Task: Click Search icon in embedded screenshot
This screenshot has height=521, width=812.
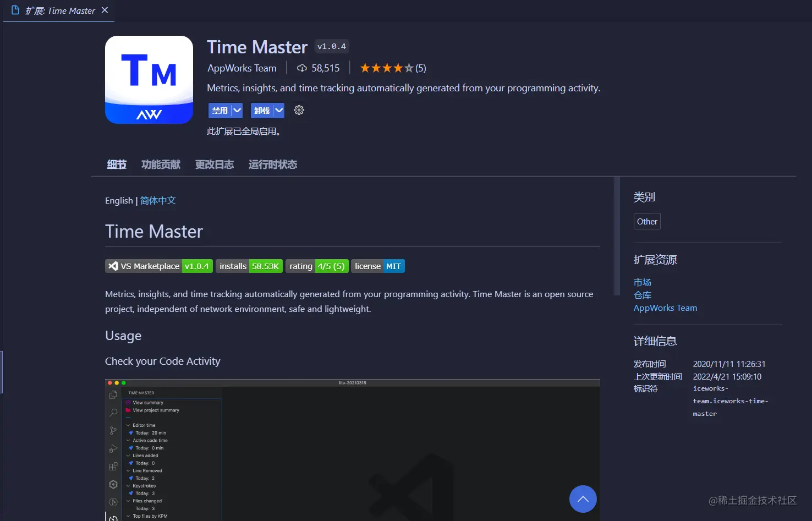Action: (x=113, y=413)
